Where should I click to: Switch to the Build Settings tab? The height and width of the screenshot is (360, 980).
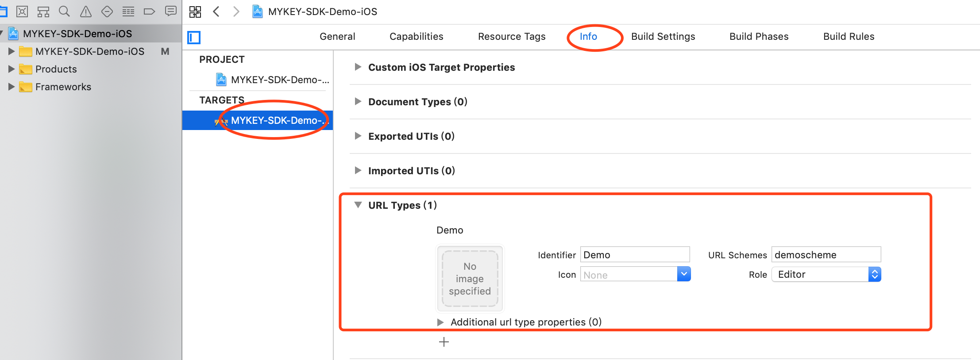pos(663,37)
